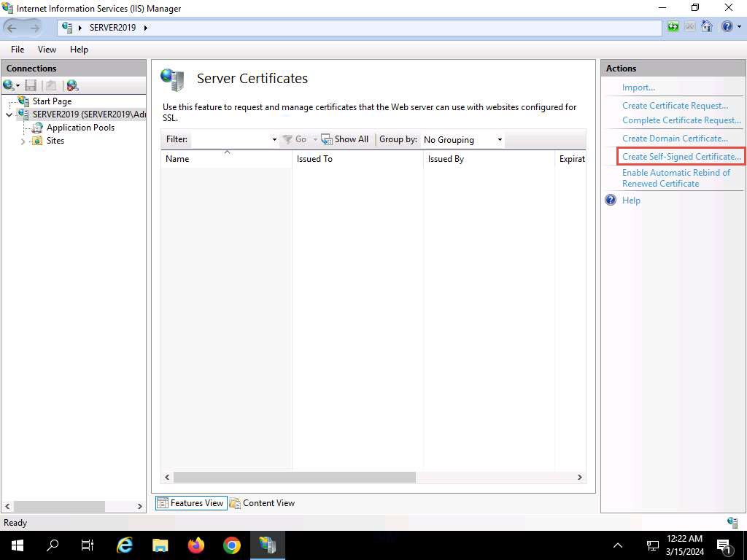Expand the Sites tree node
This screenshot has width=747, height=560.
[x=23, y=141]
